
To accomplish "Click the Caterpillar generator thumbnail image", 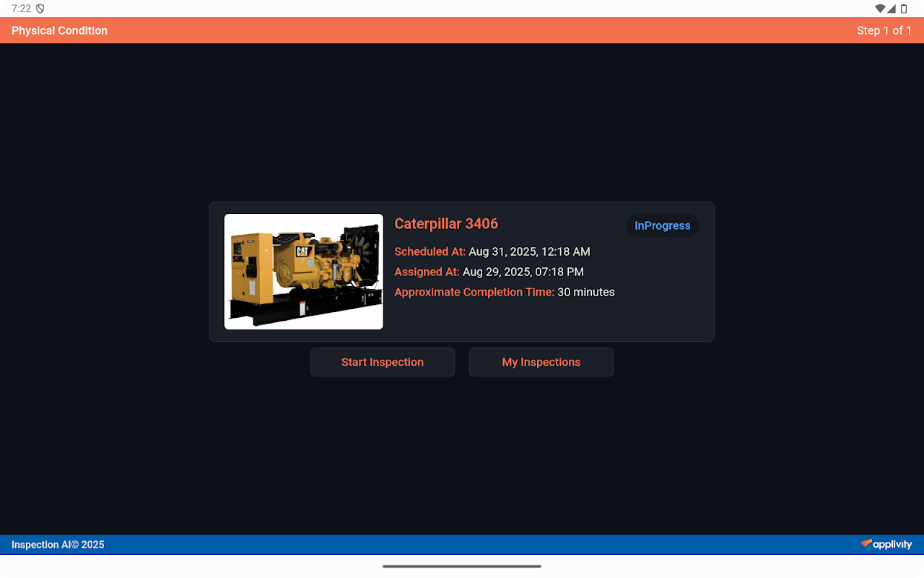I will tap(304, 272).
